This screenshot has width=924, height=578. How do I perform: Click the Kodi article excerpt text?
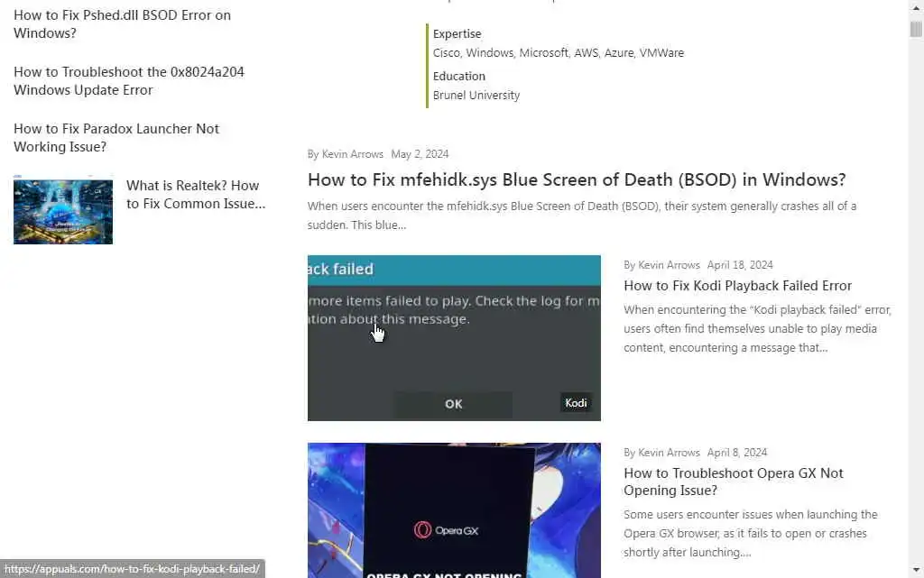[757, 328]
